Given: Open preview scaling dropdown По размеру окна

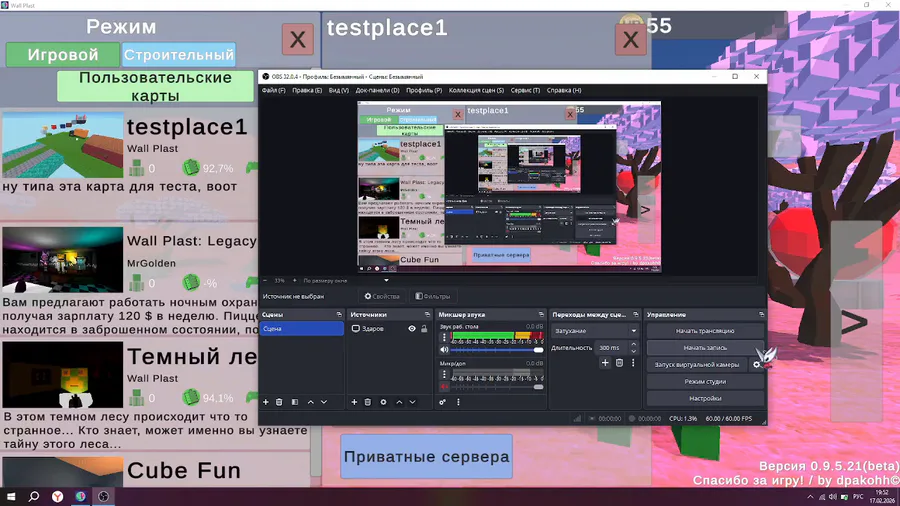Looking at the screenshot, I should pyautogui.click(x=346, y=281).
